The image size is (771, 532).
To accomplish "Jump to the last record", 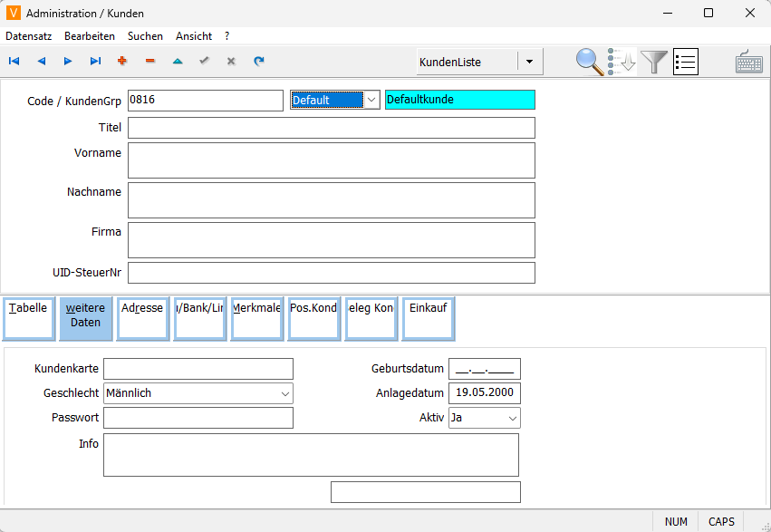I will pos(95,62).
